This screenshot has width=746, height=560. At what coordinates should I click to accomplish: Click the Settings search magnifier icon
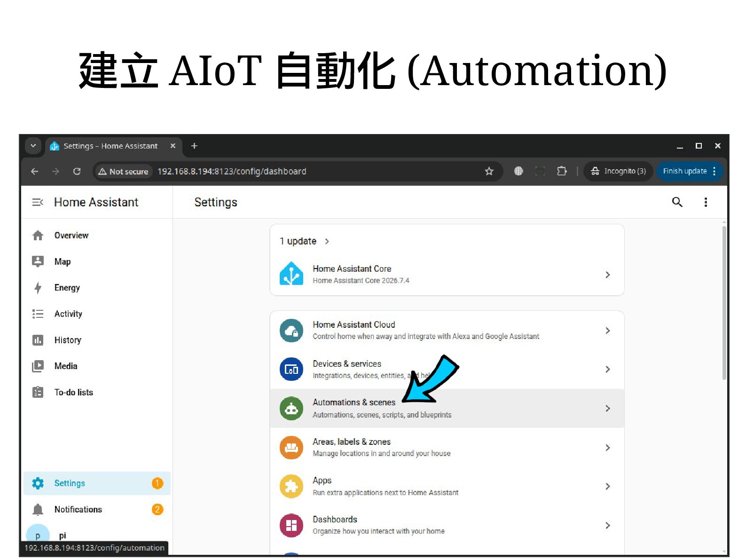tap(677, 202)
